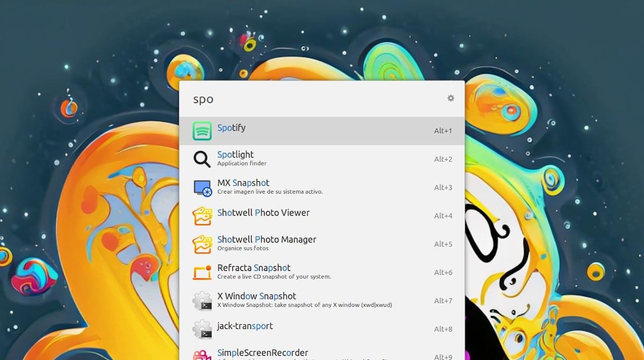Screen dimensions: 644x360
Task: Click the Spotify app icon
Action: point(202,129)
